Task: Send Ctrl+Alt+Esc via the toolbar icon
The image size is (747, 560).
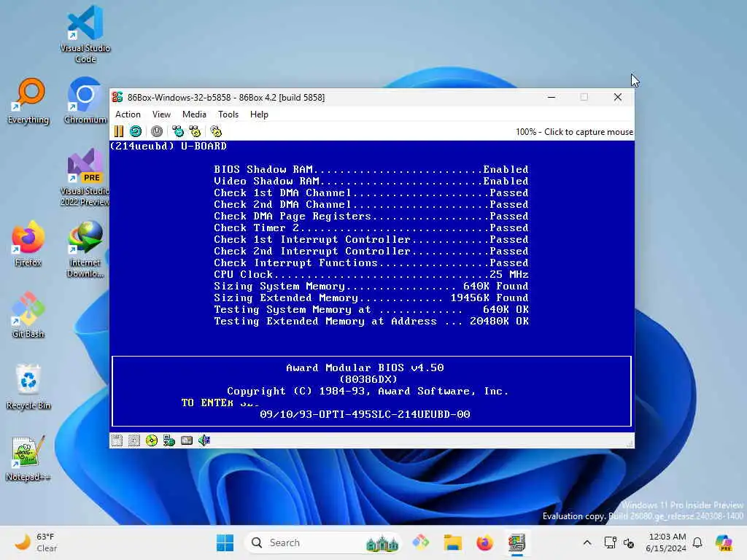Action: [195, 131]
